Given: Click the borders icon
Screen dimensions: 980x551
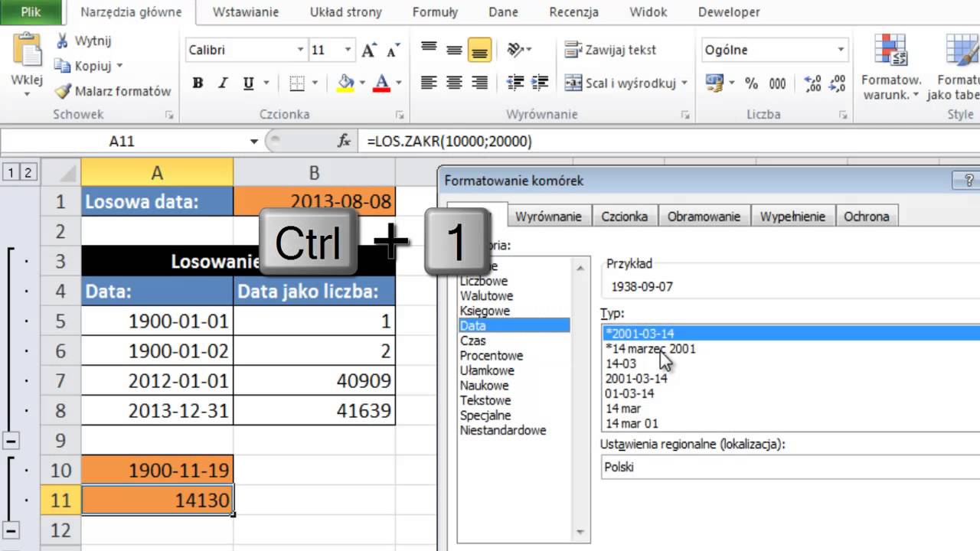Looking at the screenshot, I should (297, 83).
